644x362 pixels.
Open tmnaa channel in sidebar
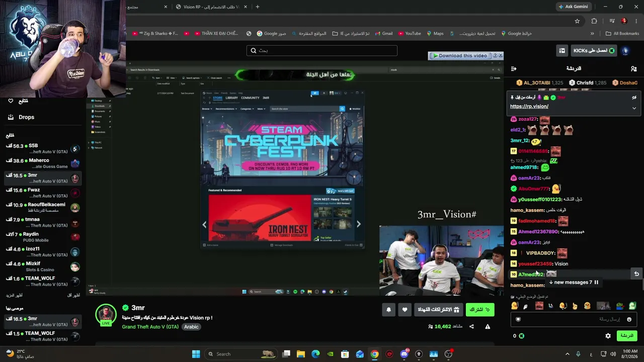43,223
